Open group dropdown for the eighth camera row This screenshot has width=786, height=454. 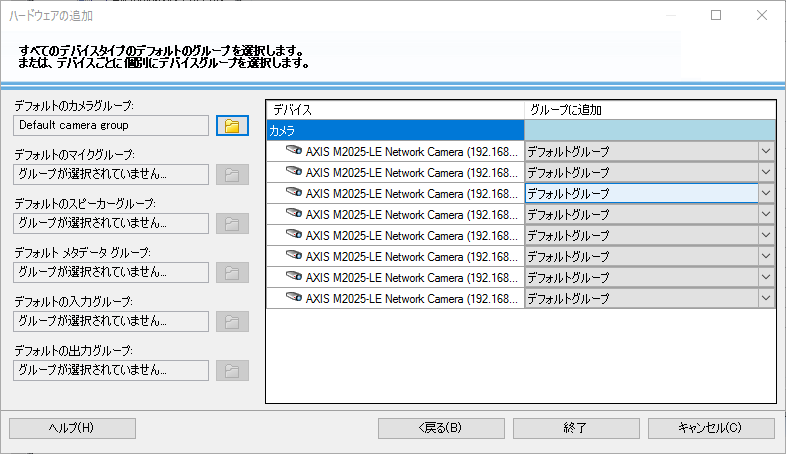tap(766, 298)
